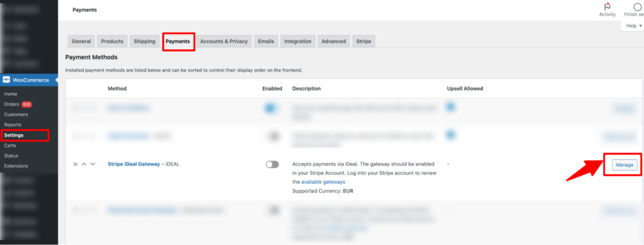Switch to the Products tab
Viewport: 644px width, 245px height.
point(112,42)
